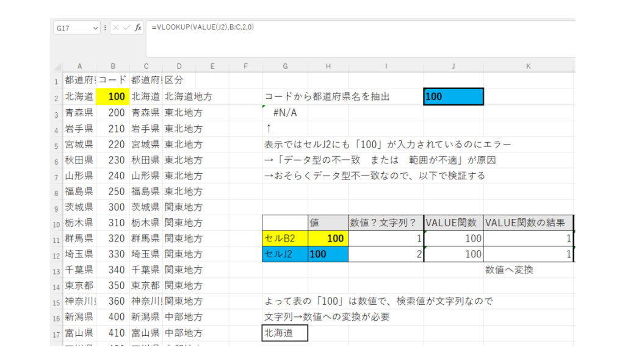Click the three-dot handle beside Name Box
This screenshot has width=625, height=364.
105,27
